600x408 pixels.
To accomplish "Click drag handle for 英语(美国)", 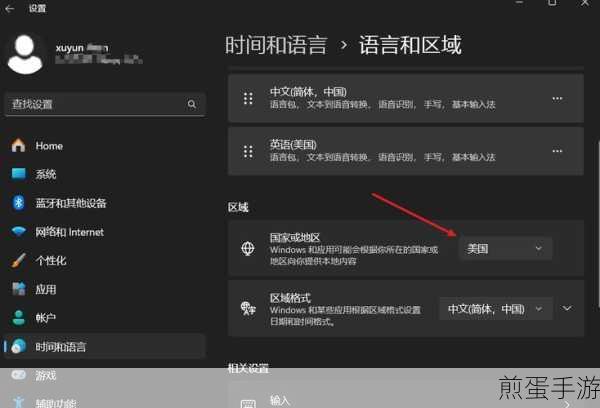I will pos(248,152).
